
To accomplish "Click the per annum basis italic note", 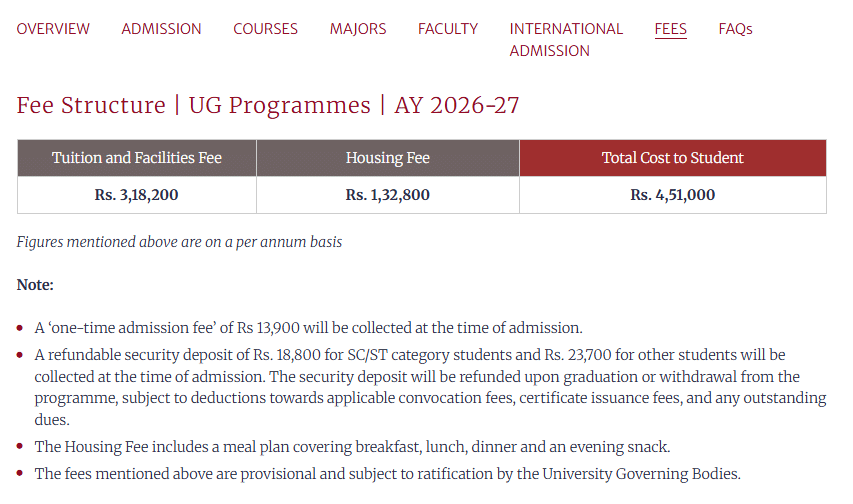I will click(x=180, y=242).
